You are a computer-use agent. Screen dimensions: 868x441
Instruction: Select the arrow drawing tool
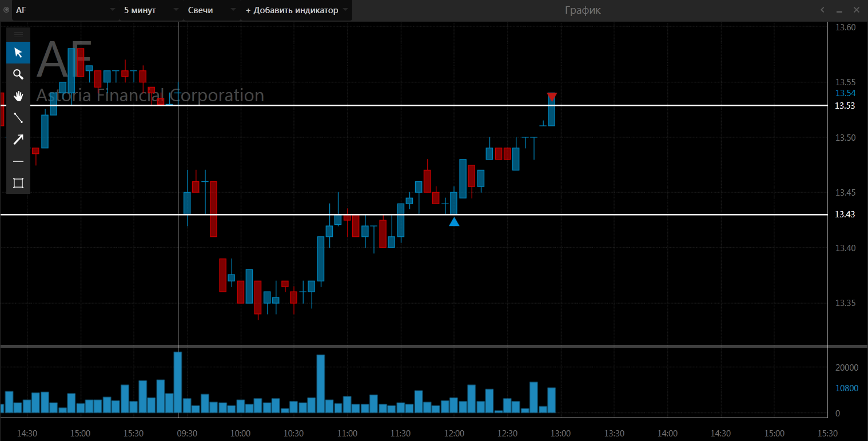(18, 140)
